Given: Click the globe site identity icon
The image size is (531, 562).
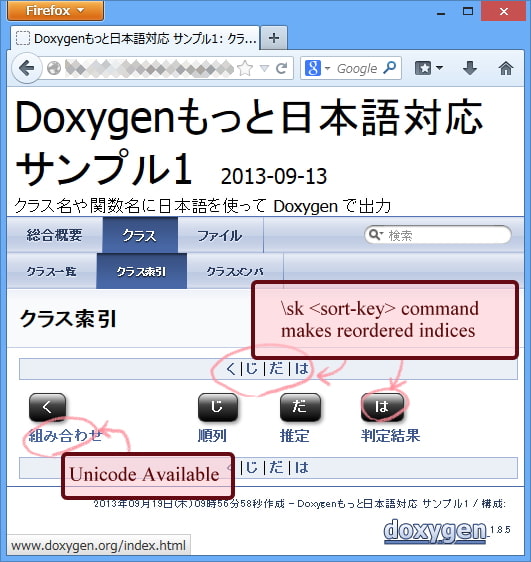Looking at the screenshot, I should coord(54,68).
